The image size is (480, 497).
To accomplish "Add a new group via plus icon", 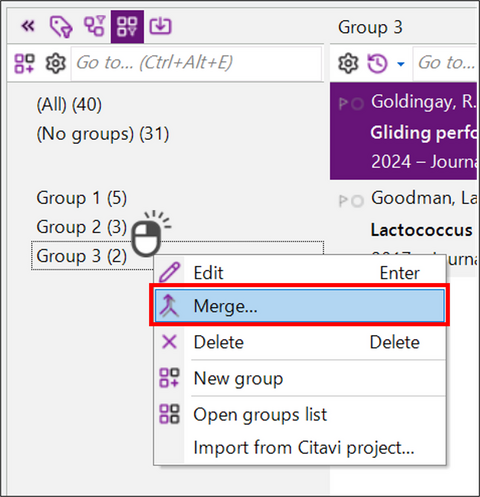I will point(24,63).
